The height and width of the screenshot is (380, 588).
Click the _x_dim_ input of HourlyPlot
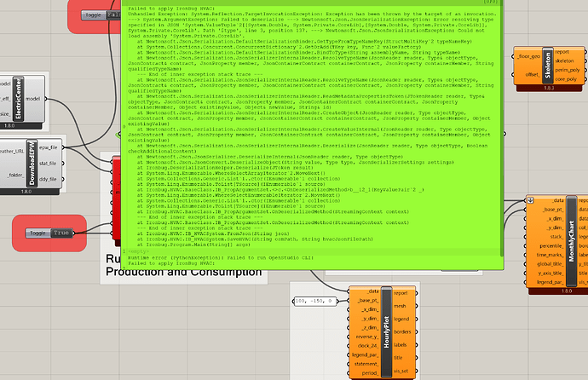371,309
